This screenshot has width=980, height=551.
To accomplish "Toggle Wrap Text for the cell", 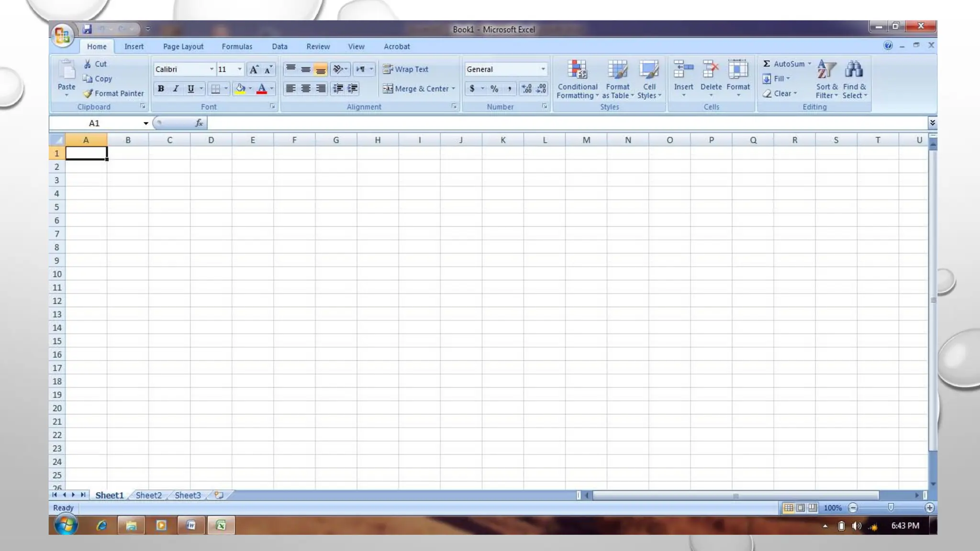I will click(406, 69).
